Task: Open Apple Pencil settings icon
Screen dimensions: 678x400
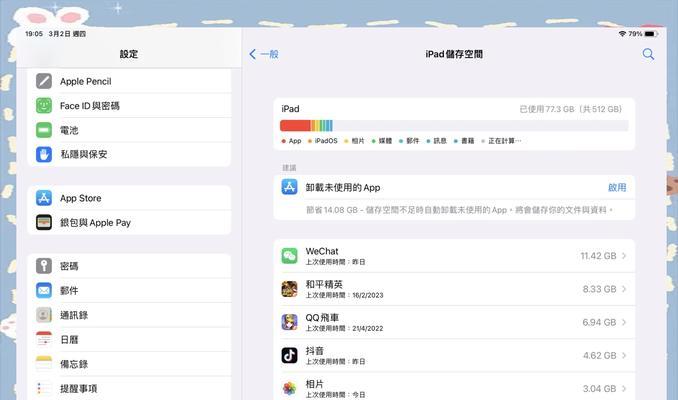Action: 44,81
